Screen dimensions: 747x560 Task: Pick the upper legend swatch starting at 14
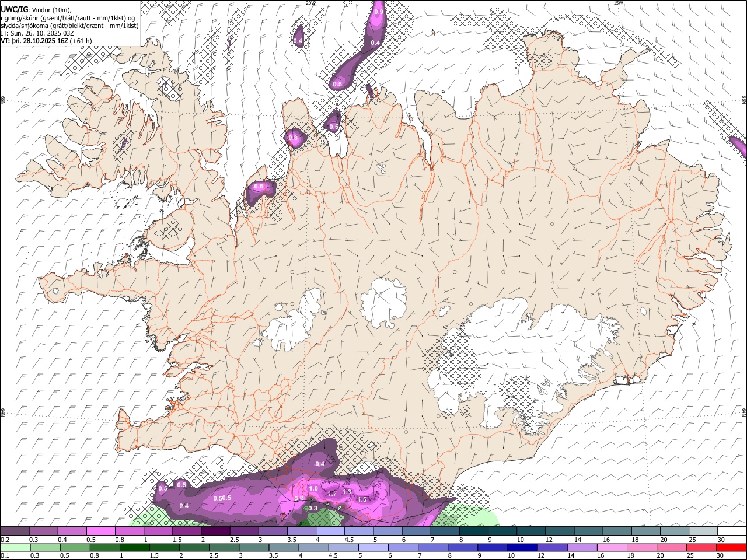[588, 531]
